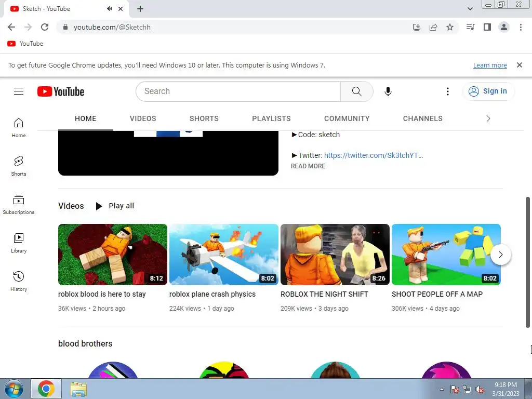The image size is (532, 399).
Task: Go to Home in the sidebar
Action: pos(19,128)
